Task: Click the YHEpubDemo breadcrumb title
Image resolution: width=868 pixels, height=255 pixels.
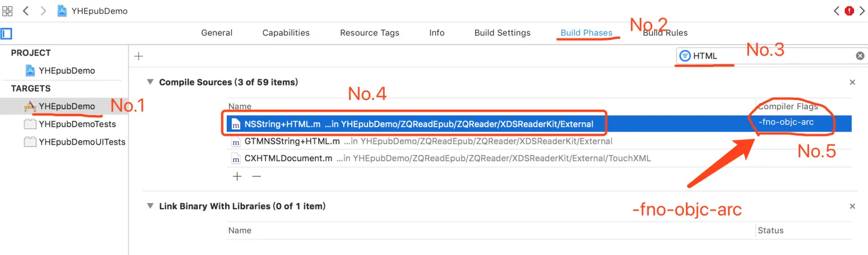Action: click(x=100, y=11)
